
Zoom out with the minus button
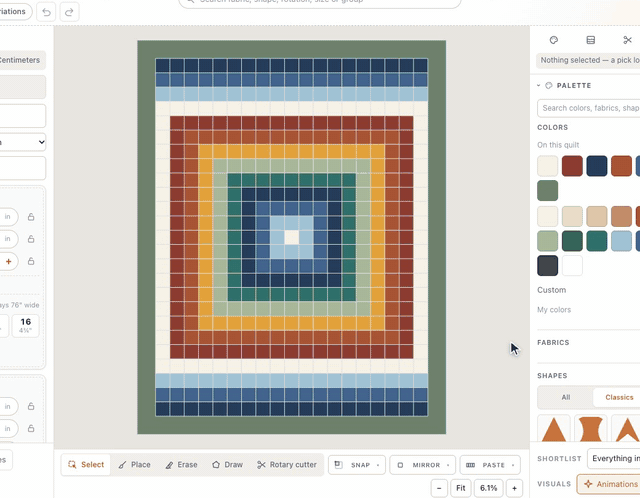pos(439,488)
